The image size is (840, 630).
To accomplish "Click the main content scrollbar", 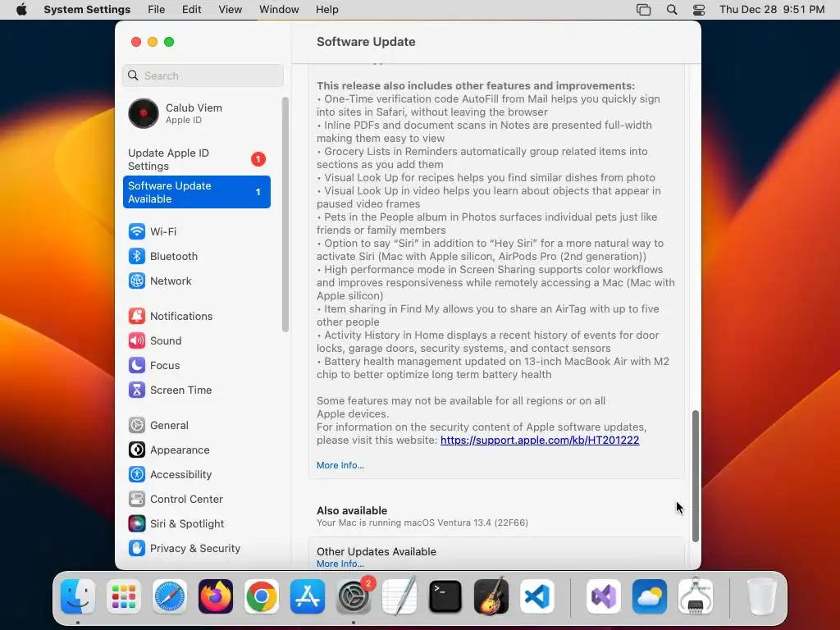I will coord(696,476).
